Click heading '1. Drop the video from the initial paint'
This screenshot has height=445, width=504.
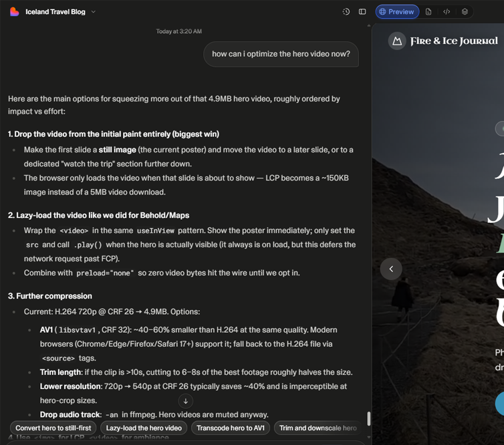[114, 134]
